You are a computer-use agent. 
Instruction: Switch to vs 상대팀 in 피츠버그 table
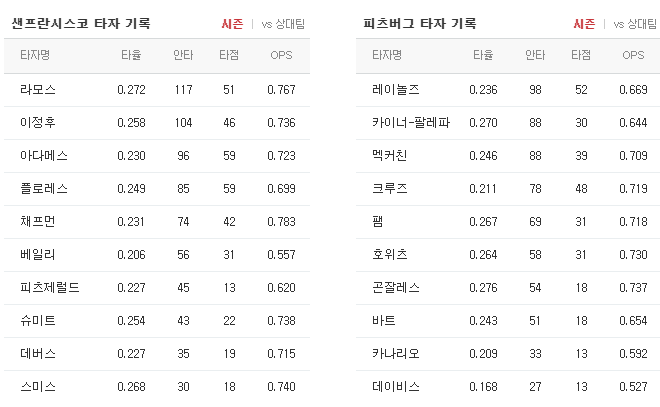pos(635,24)
